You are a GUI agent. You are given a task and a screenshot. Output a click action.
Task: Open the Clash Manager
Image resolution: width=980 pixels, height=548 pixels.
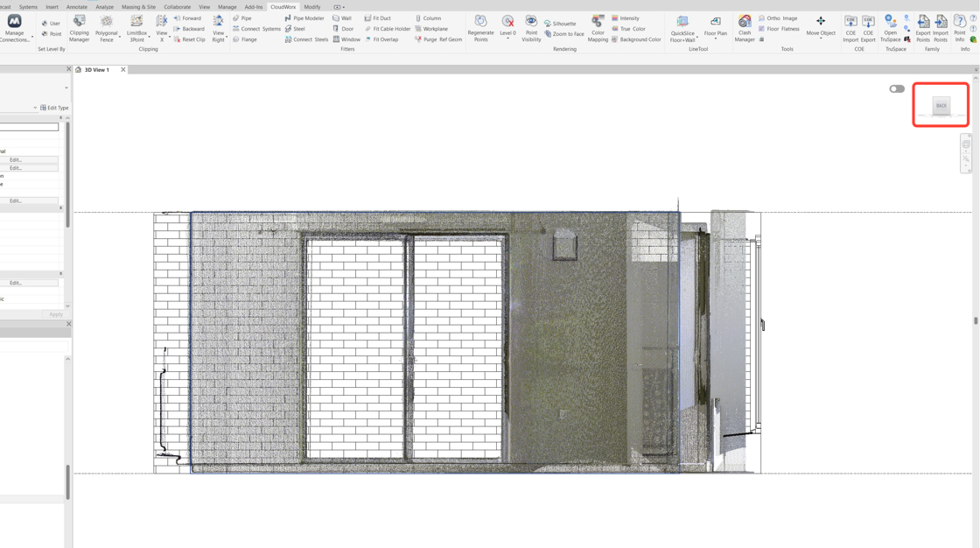pos(745,29)
